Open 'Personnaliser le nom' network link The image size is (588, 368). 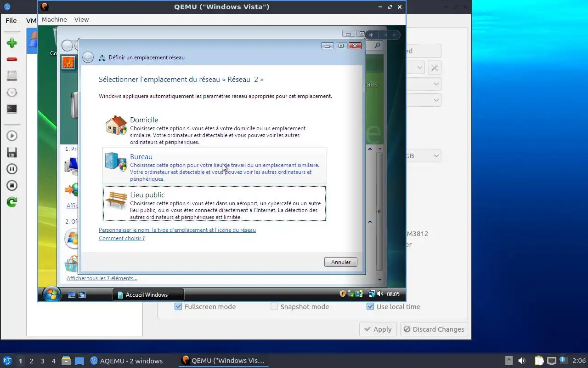177,230
